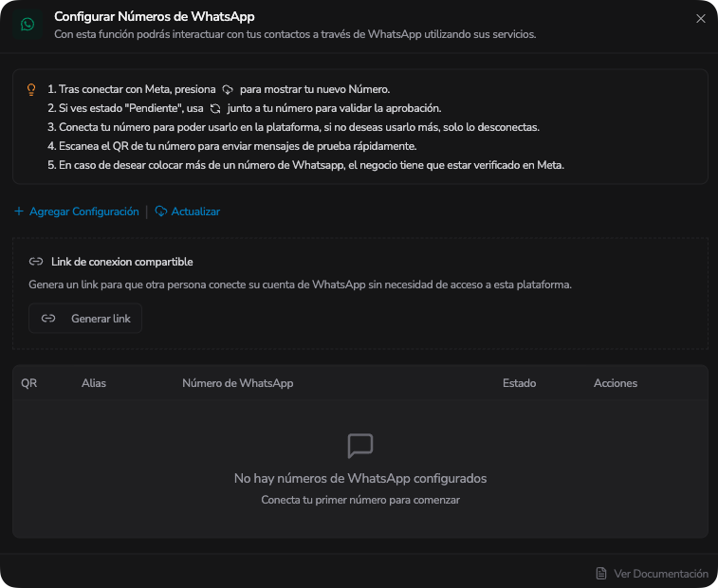Image resolution: width=718 pixels, height=588 pixels.
Task: Click the 'Con esta función podrás interactuar' subtitle
Action: [x=295, y=34]
